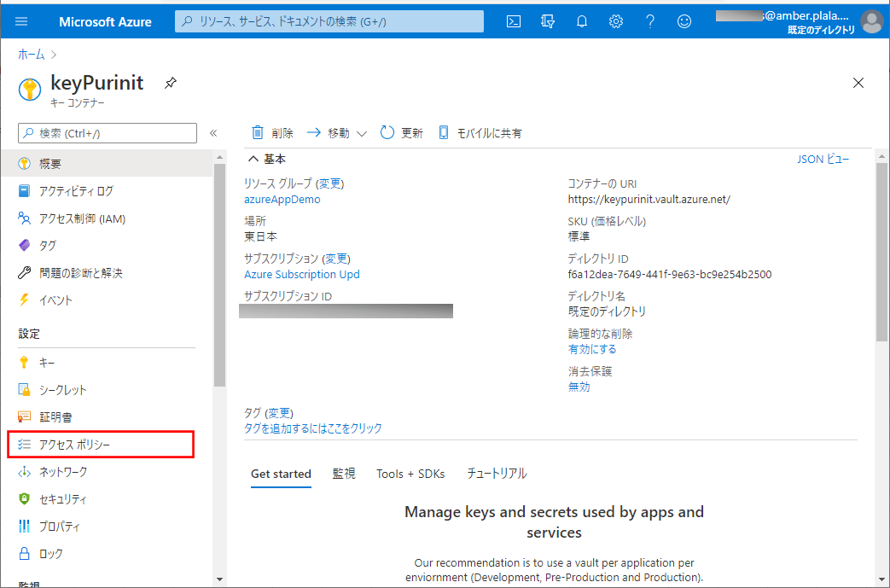The height and width of the screenshot is (588, 890).
Task: Click the ディレクトリ ID value
Action: (670, 275)
